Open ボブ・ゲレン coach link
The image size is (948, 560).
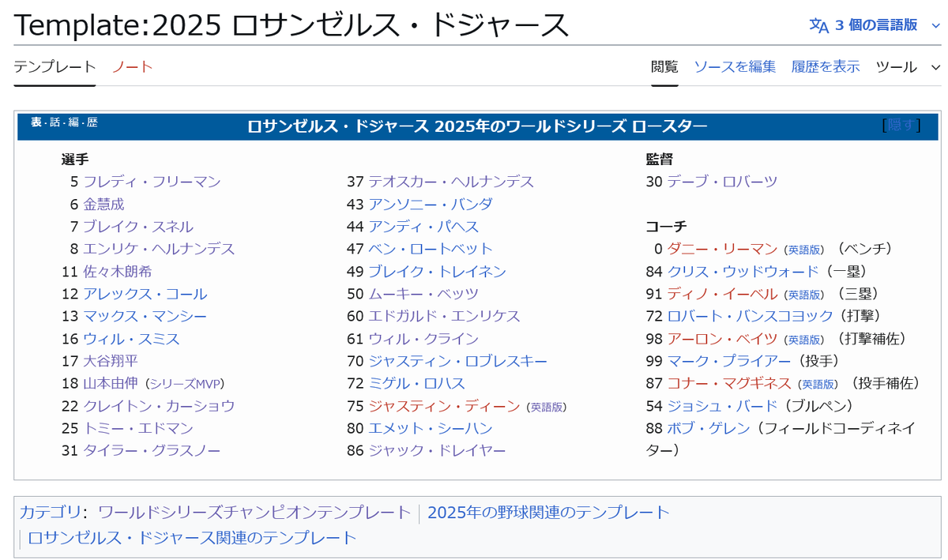[709, 428]
